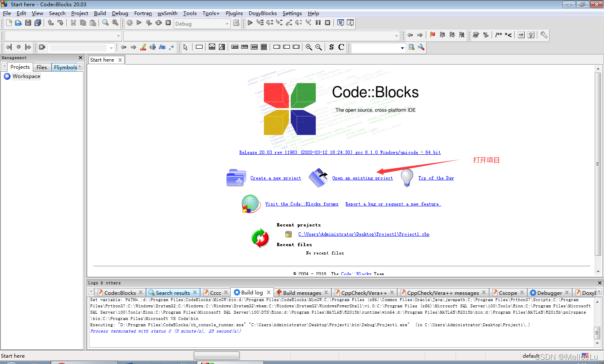The width and height of the screenshot is (604, 364).
Task: Click the Clear bookmarks flag icon
Action: [x=462, y=35]
